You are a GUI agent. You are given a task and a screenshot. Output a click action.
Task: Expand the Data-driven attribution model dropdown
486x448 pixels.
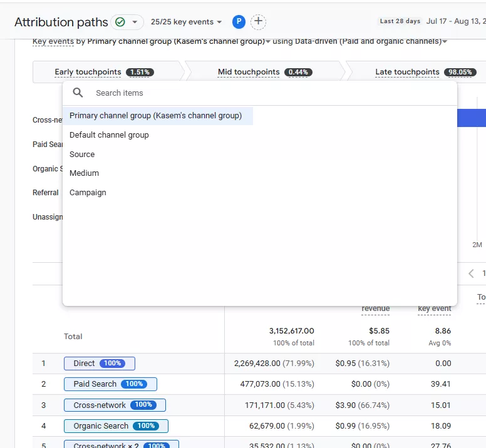click(444, 42)
